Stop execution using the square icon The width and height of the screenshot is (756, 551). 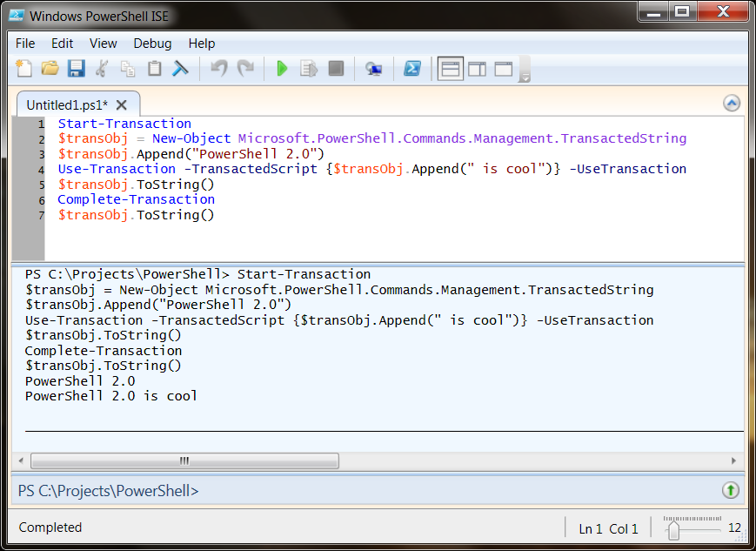(336, 69)
